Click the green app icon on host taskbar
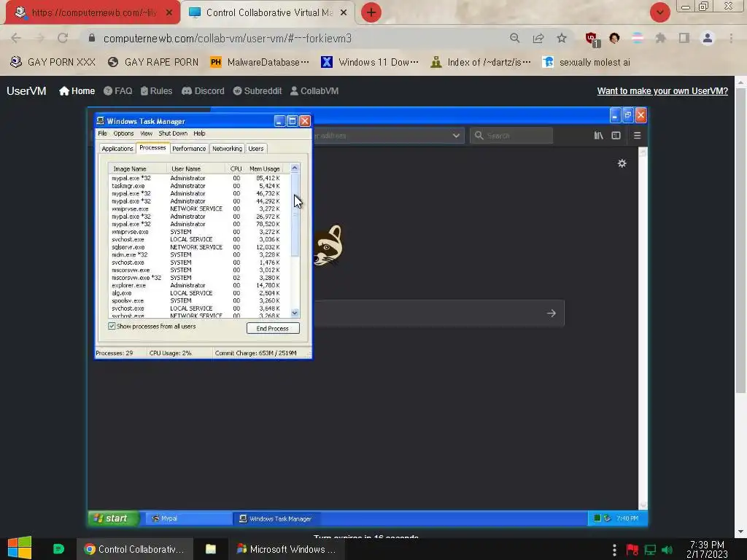The height and width of the screenshot is (560, 747). click(58, 549)
